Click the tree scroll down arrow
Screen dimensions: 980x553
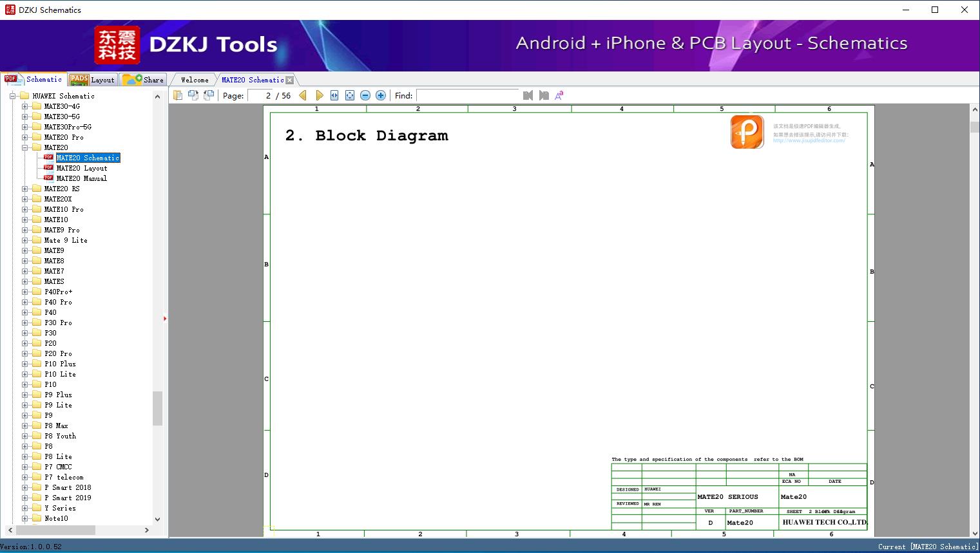pos(157,519)
